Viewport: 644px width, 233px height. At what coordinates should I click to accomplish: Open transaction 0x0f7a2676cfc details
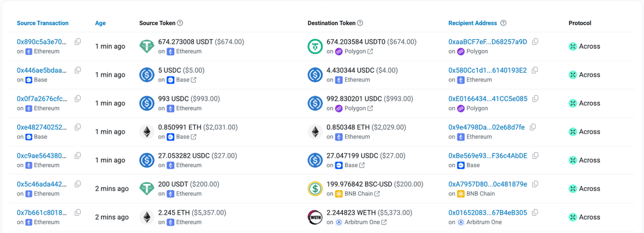42,99
